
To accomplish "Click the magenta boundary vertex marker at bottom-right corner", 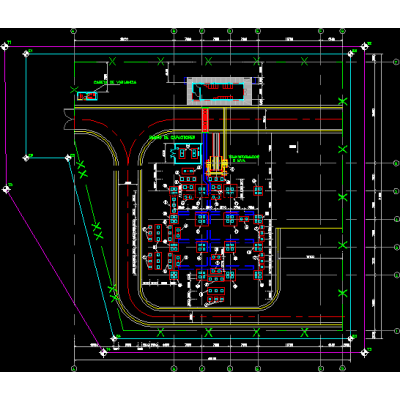I will tap(364, 352).
